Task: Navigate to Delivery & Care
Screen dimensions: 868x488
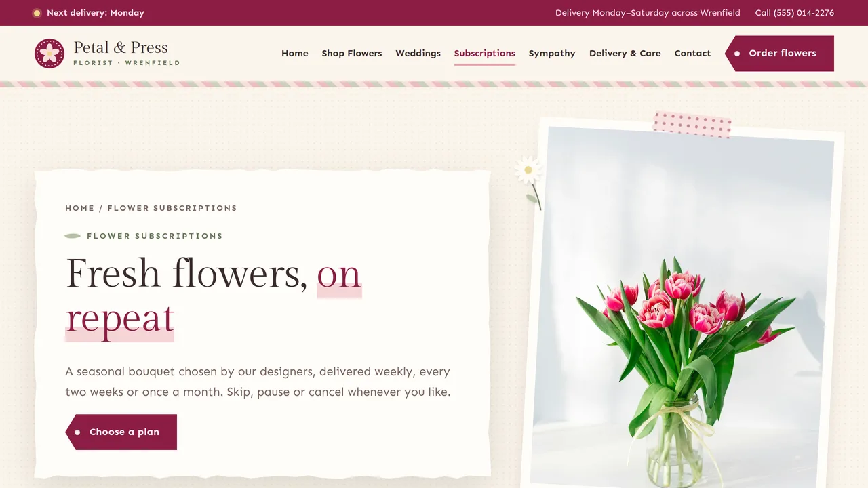Action: coord(625,54)
